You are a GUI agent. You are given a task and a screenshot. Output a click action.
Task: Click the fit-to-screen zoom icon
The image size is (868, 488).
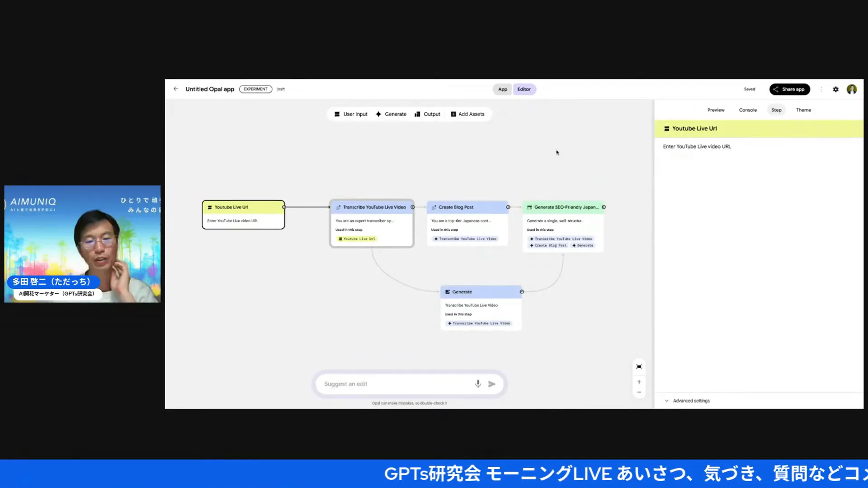coord(639,367)
